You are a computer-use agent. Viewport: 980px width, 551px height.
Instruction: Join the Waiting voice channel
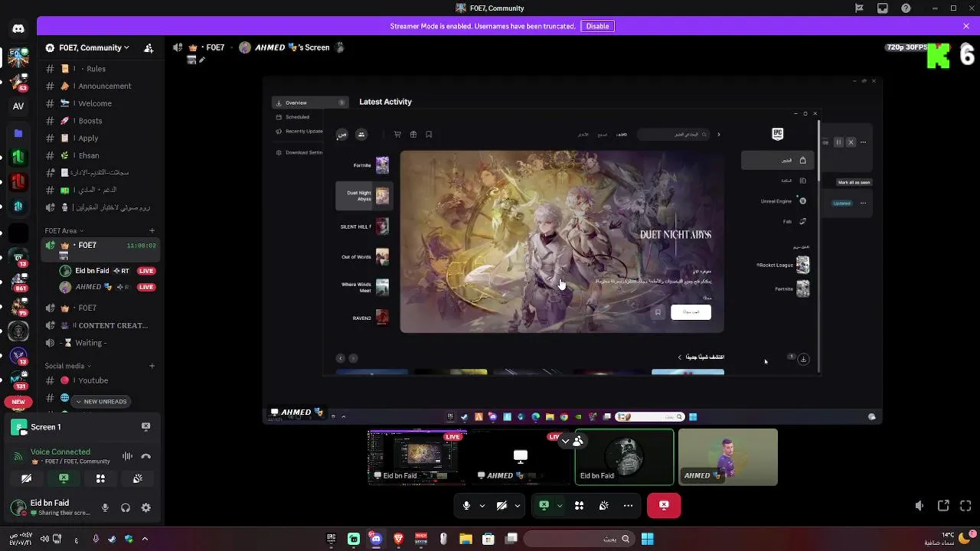pyautogui.click(x=99, y=343)
